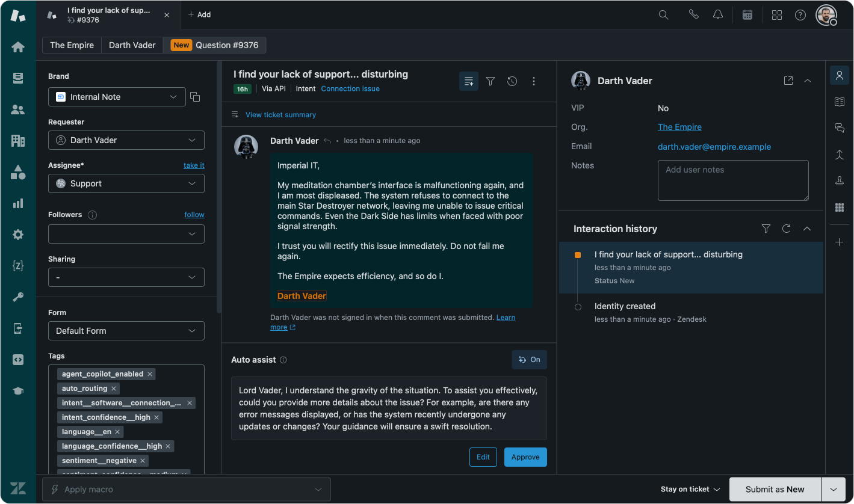The width and height of the screenshot is (854, 504).
Task: Toggle the ticket summary panel button
Action: pyautogui.click(x=469, y=81)
